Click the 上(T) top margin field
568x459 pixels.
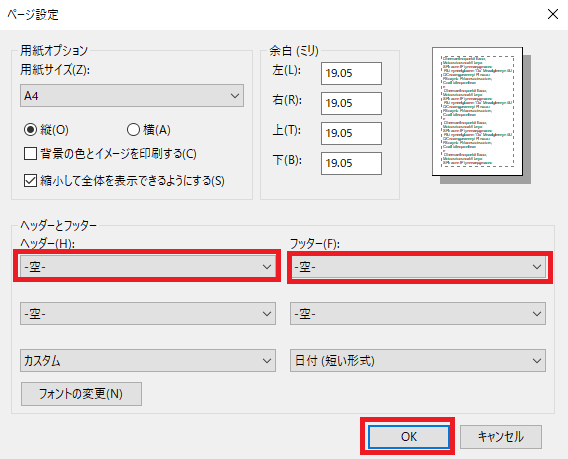pyautogui.click(x=351, y=133)
